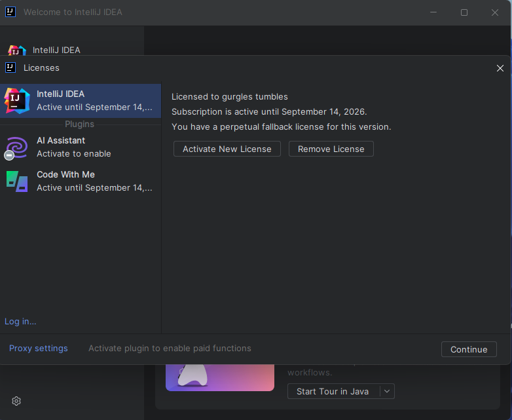Click the Welcome window title bar app icon
The image size is (512, 420).
(x=10, y=12)
